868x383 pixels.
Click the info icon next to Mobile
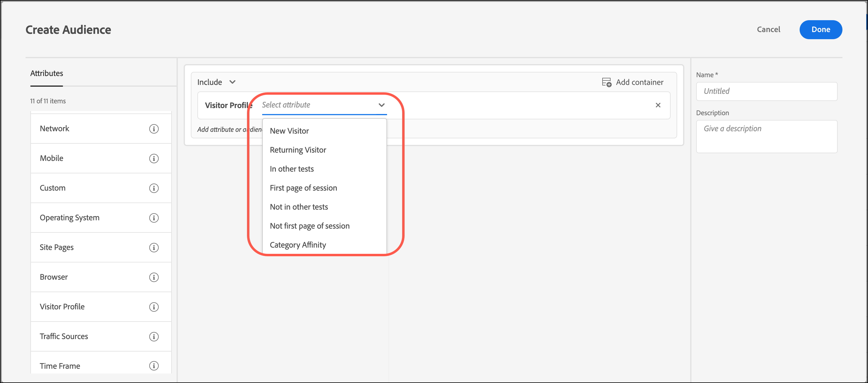[x=154, y=158]
